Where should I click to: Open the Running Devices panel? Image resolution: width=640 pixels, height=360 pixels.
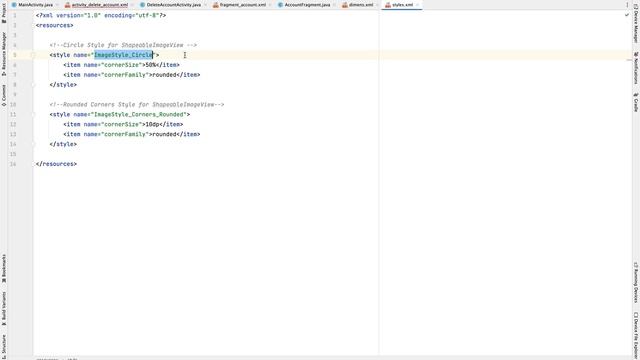pos(636,282)
